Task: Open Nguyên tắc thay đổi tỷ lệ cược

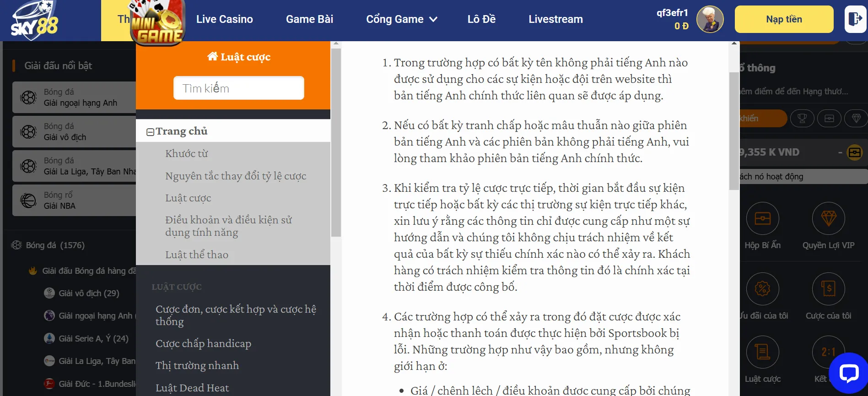Action: click(236, 176)
